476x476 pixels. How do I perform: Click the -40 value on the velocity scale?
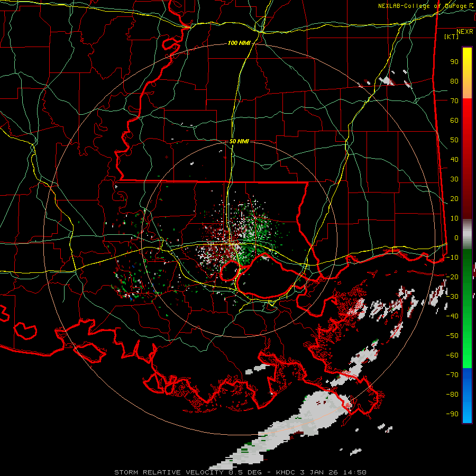452,316
